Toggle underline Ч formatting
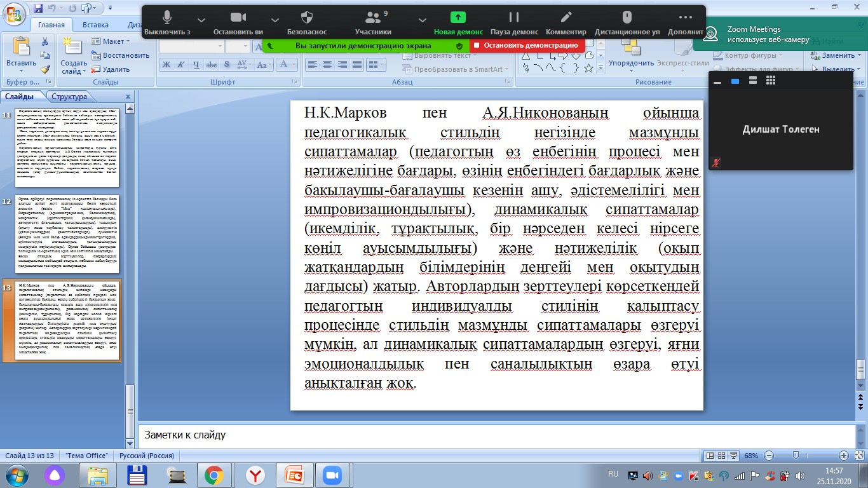Image resolution: width=868 pixels, height=488 pixels. (x=196, y=64)
